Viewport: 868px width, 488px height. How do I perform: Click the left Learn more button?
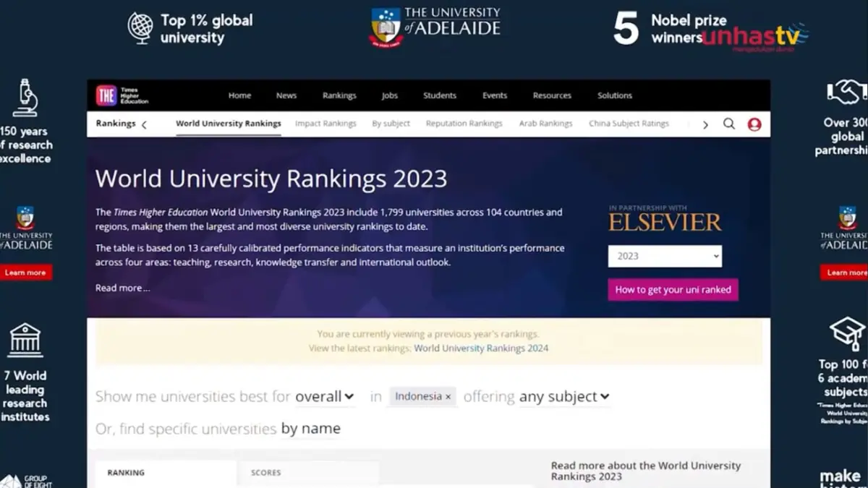click(x=25, y=273)
